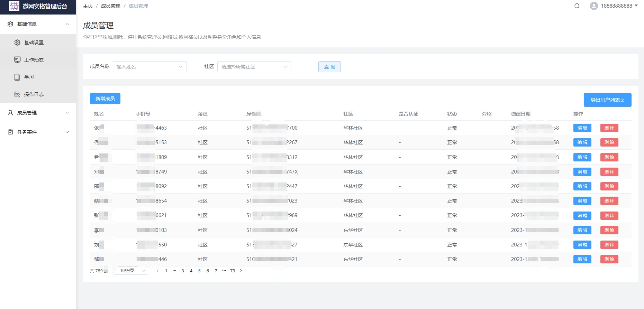Click the 操作日志 log icon
The height and width of the screenshot is (309, 644).
[17, 94]
